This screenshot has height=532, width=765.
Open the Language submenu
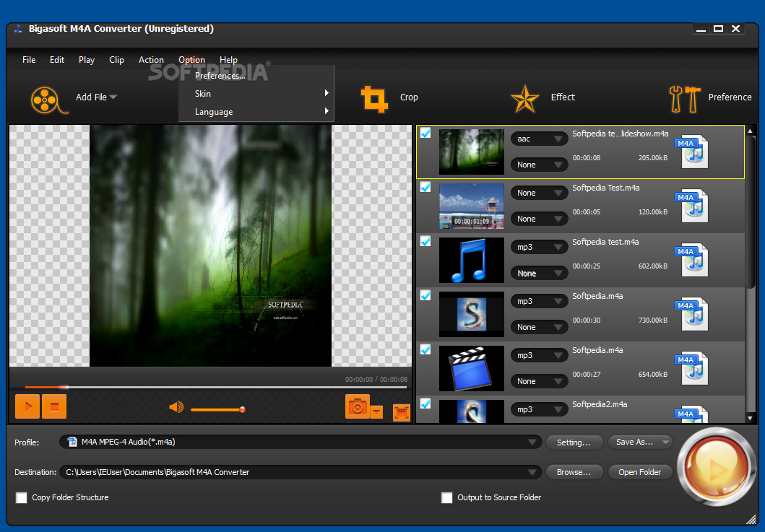coord(256,112)
